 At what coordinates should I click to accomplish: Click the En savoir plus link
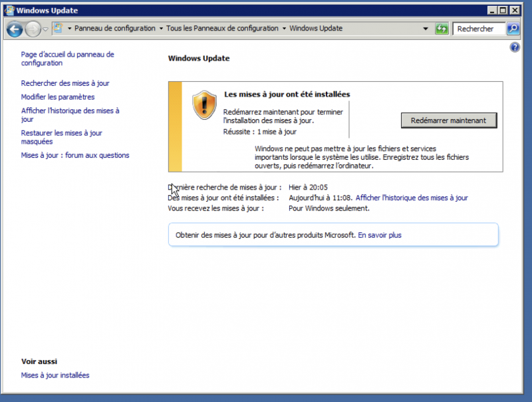380,235
